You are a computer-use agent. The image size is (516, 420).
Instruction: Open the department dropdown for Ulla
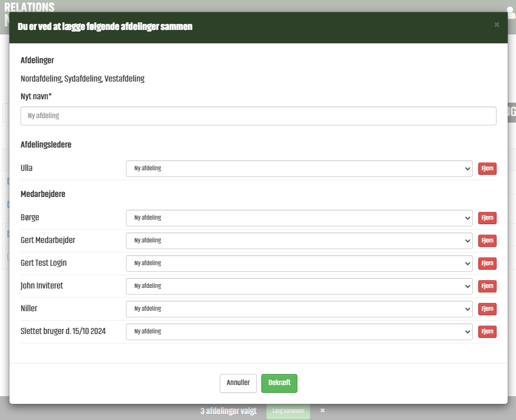point(299,169)
